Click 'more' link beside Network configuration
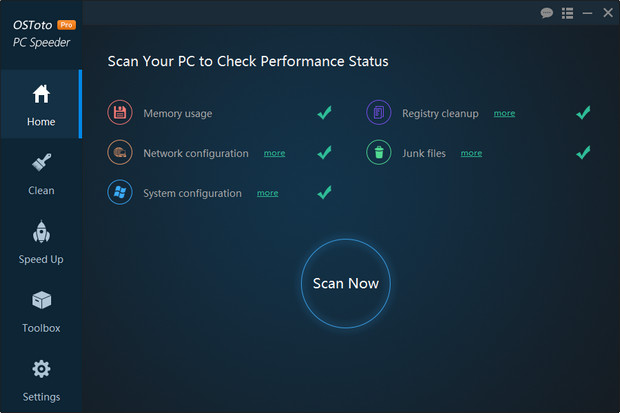Viewport: 620px width, 413px height. click(x=274, y=153)
